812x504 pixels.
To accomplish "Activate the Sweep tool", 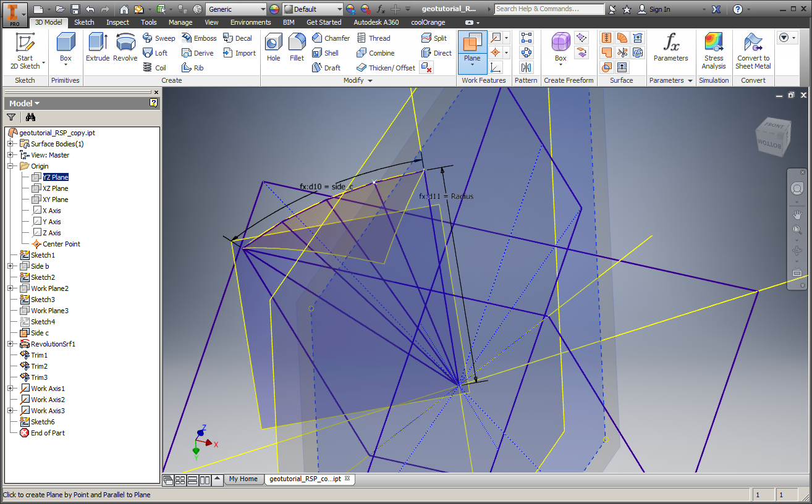I will [159, 38].
